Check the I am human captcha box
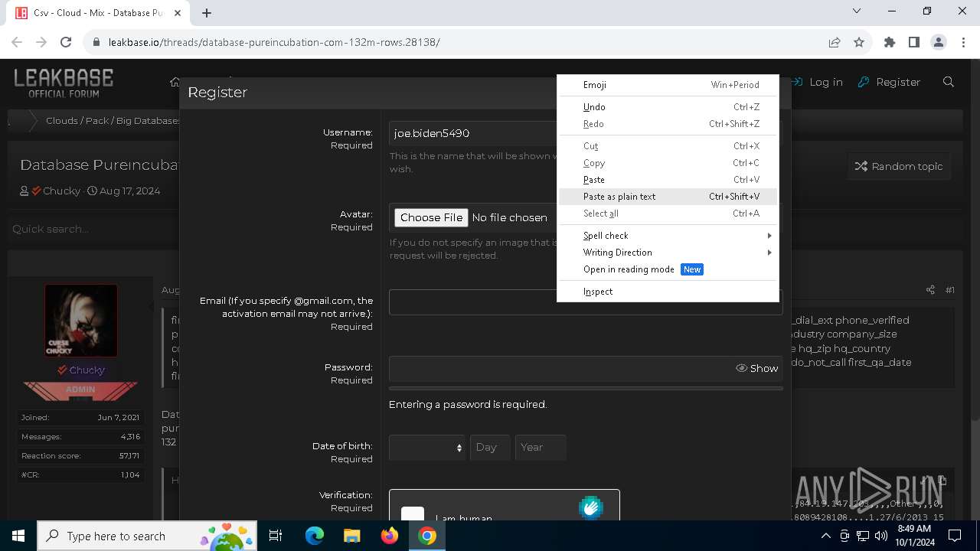 (x=413, y=517)
